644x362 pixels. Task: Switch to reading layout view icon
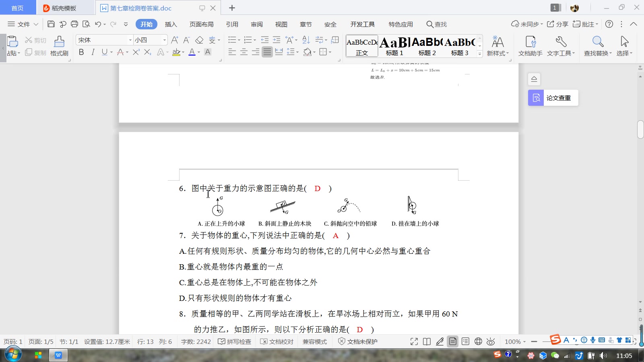(x=427, y=341)
